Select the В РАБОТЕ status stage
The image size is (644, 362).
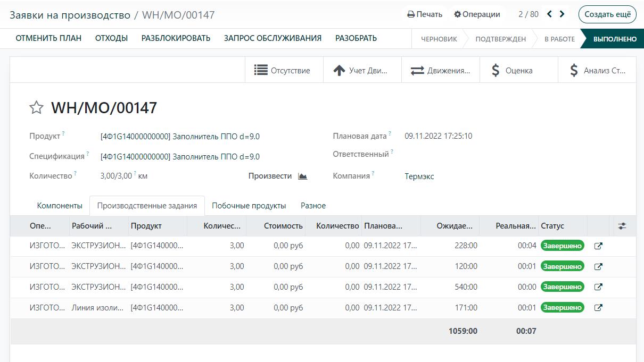click(x=559, y=39)
